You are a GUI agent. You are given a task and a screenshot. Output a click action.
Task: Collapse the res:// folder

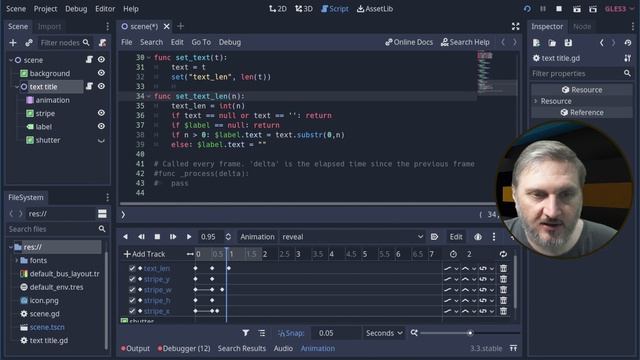[11, 247]
